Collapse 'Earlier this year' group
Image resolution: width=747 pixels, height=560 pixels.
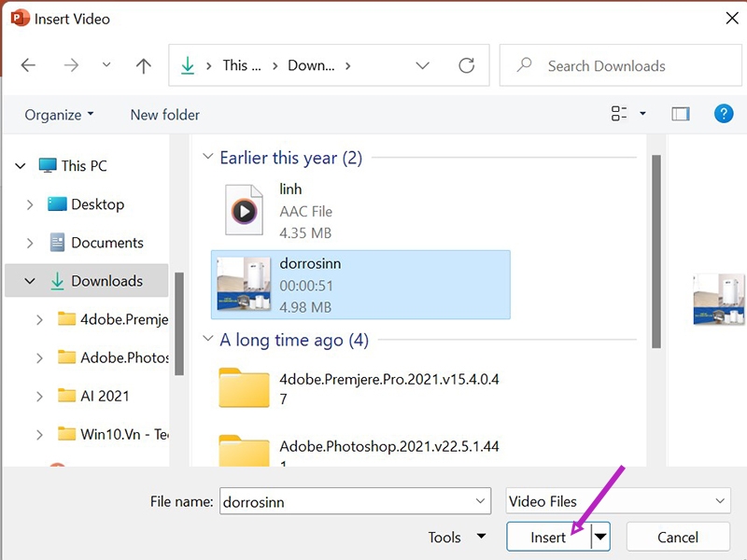tap(207, 156)
